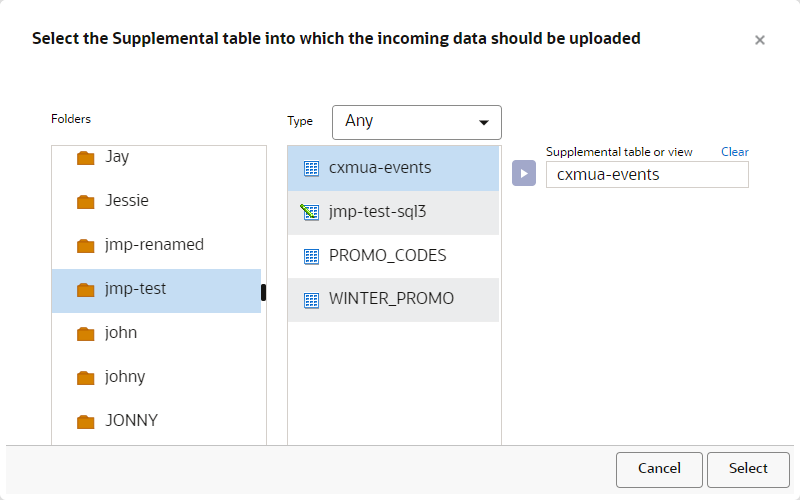Choose the cxmua-events table
Screen dimensions: 800x500
380,168
